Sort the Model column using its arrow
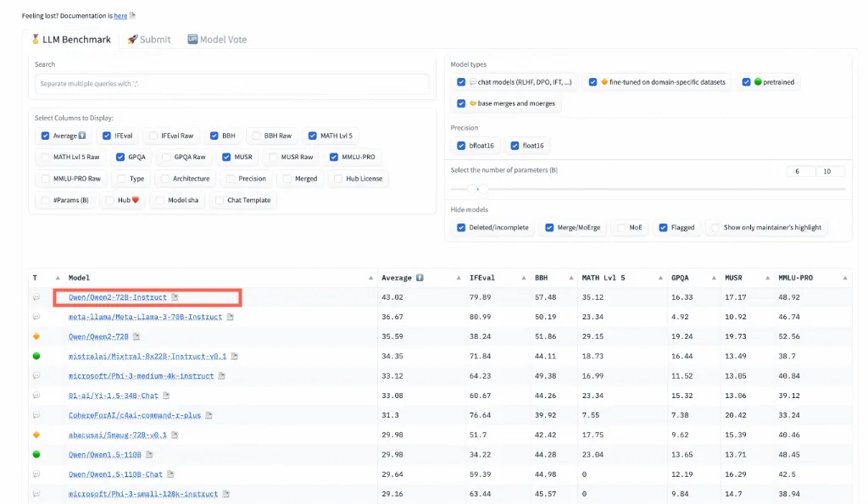 [371, 278]
